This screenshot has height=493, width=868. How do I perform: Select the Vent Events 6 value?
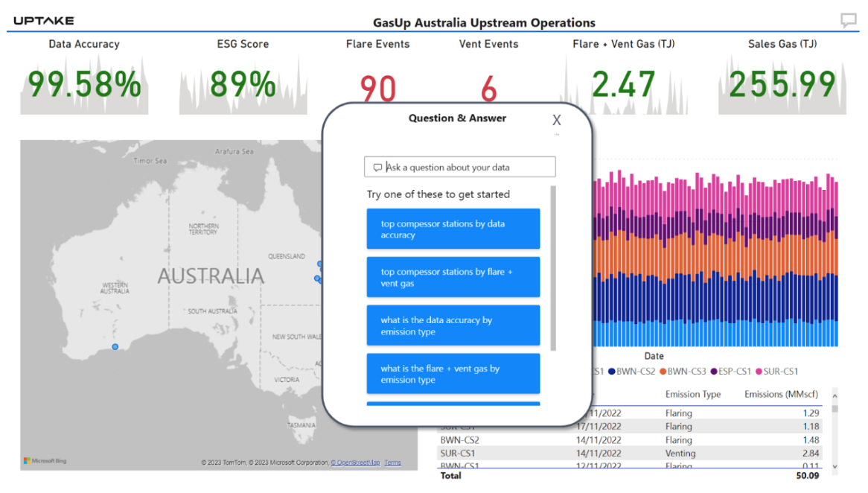489,88
